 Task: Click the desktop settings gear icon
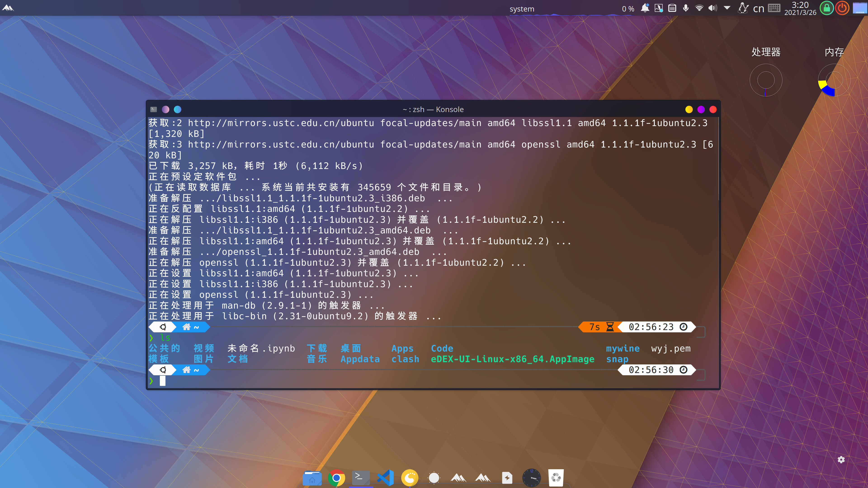click(x=841, y=460)
